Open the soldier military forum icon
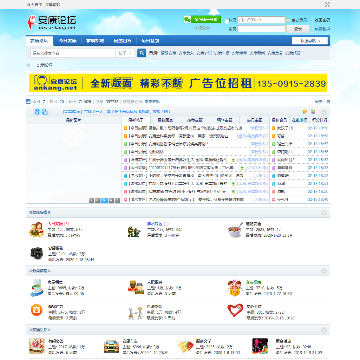 pos(134,231)
